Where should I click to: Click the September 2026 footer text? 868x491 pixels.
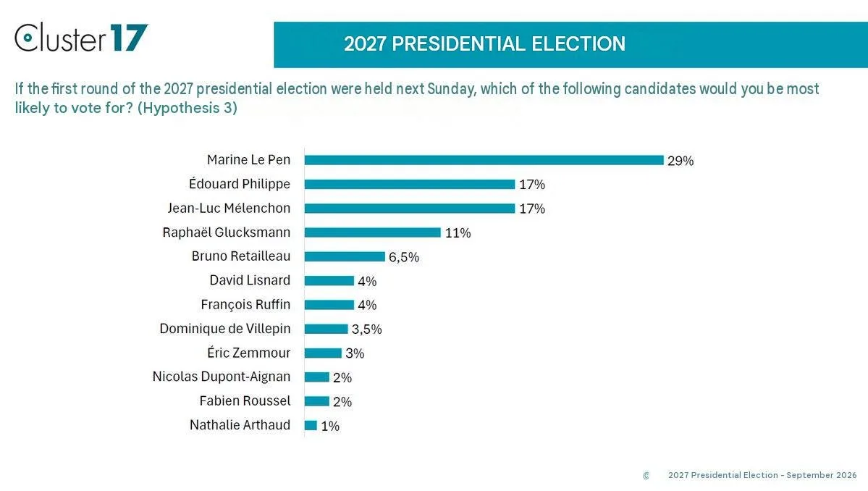point(822,475)
